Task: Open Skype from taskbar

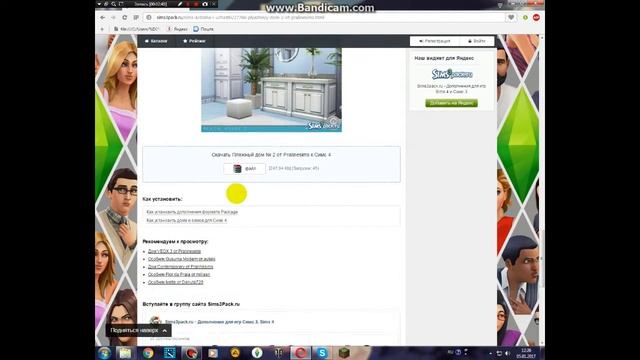Action: pos(322,353)
